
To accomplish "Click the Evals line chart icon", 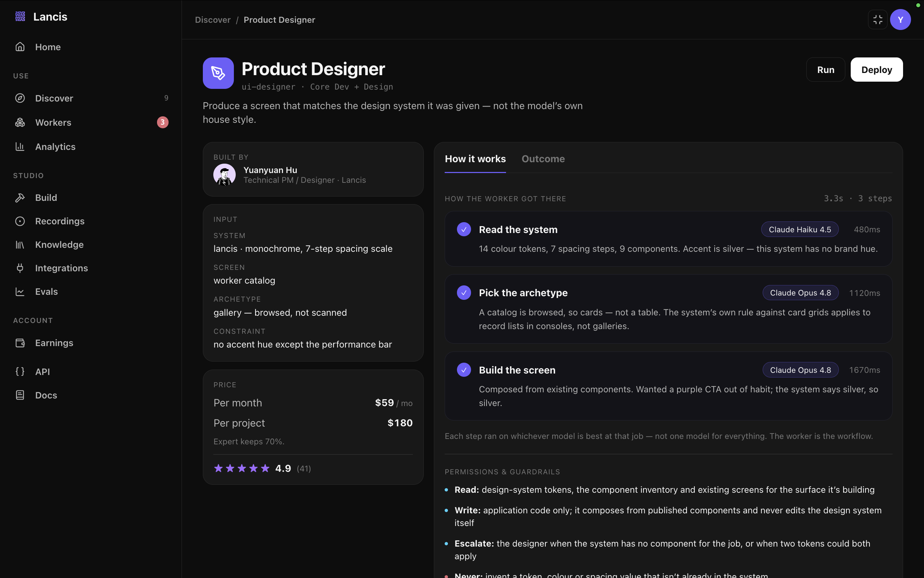I will point(20,292).
